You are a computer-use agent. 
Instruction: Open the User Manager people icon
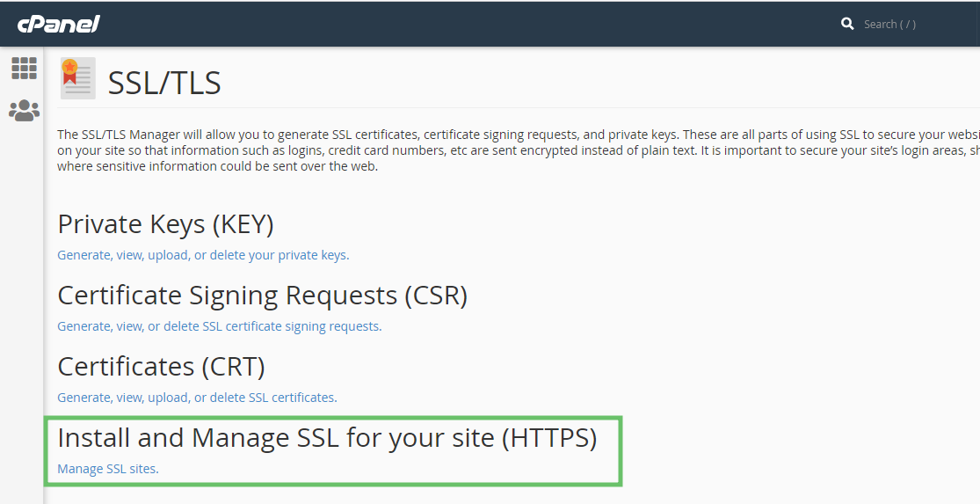(x=24, y=111)
